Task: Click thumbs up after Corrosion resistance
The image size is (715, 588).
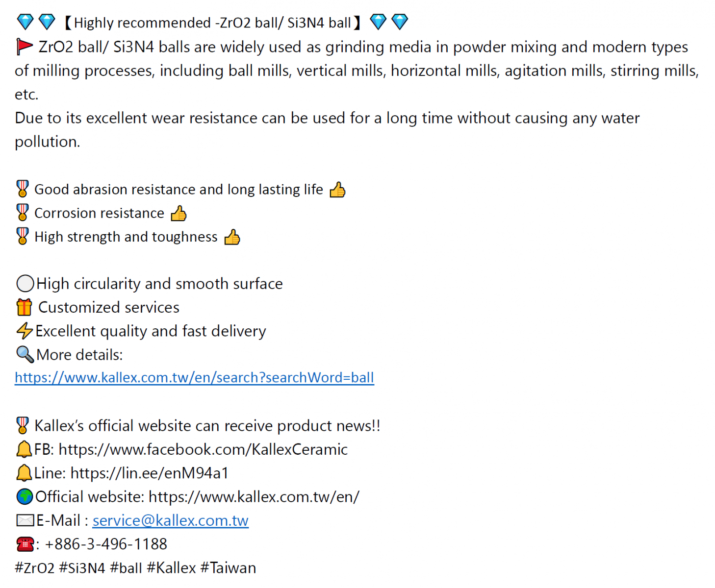Action: coord(179,213)
